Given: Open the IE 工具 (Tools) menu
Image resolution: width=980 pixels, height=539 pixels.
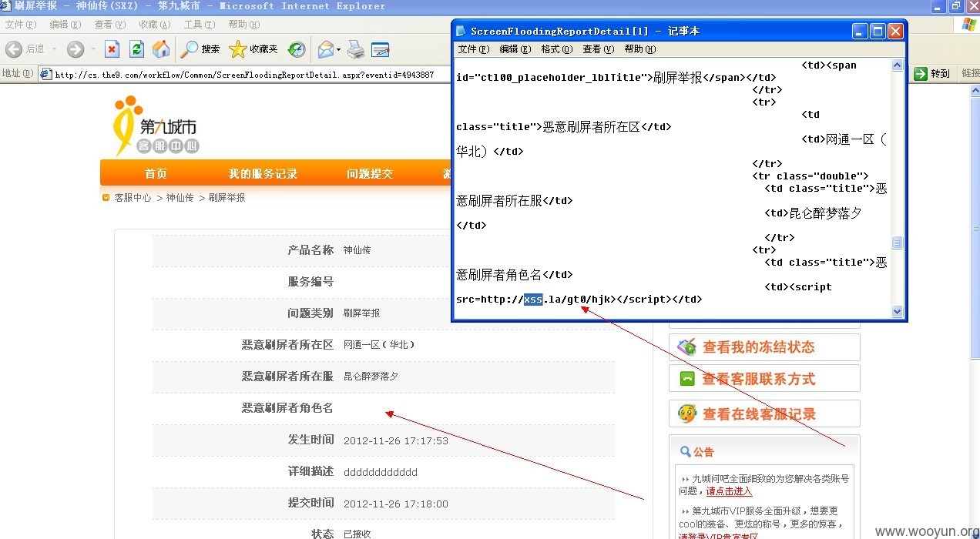Looking at the screenshot, I should point(199,25).
